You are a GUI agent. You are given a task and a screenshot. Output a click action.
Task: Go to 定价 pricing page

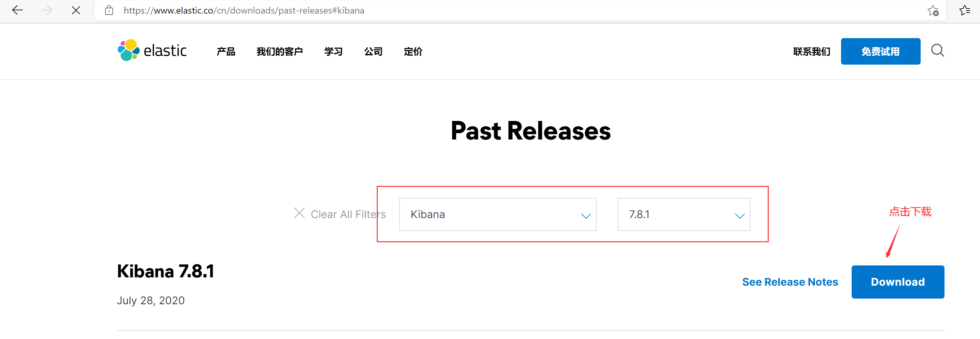pyautogui.click(x=413, y=52)
